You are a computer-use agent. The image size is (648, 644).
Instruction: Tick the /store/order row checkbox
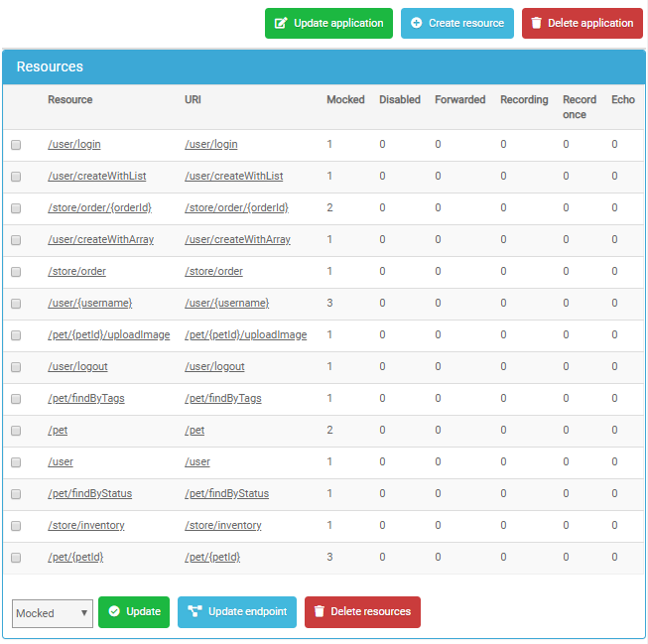pyautogui.click(x=16, y=272)
